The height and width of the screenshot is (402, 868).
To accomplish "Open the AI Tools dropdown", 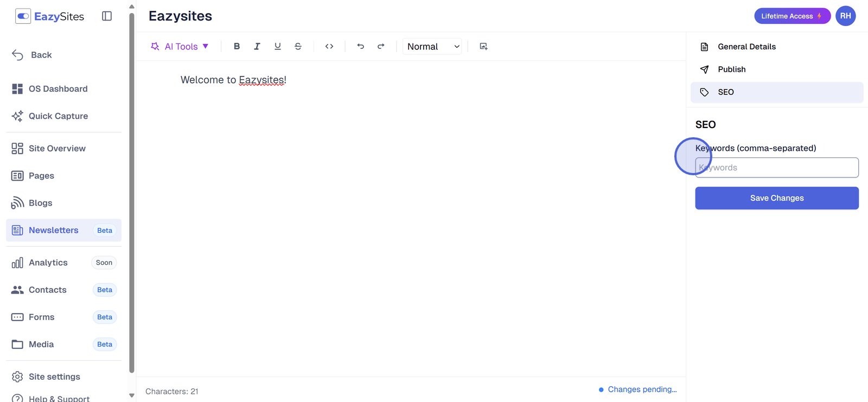I will [180, 47].
